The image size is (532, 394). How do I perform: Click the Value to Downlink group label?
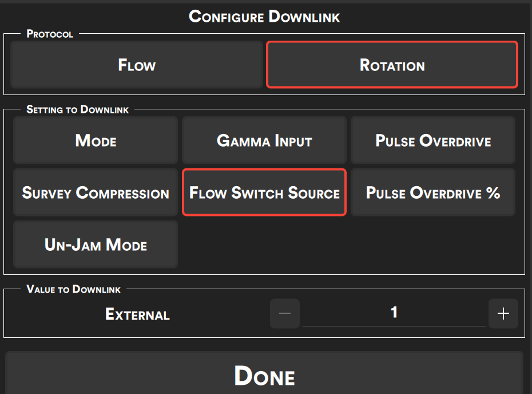click(x=74, y=289)
